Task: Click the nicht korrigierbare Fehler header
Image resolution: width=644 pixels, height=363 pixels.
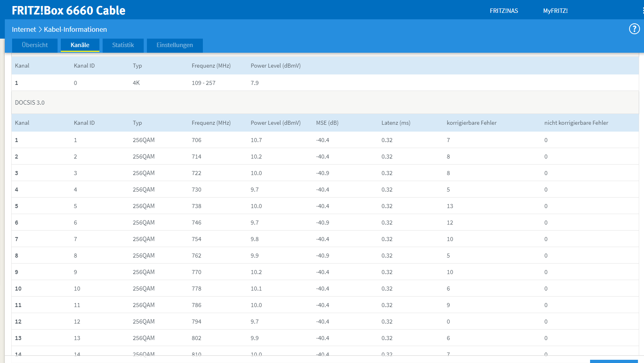Action: [x=576, y=123]
